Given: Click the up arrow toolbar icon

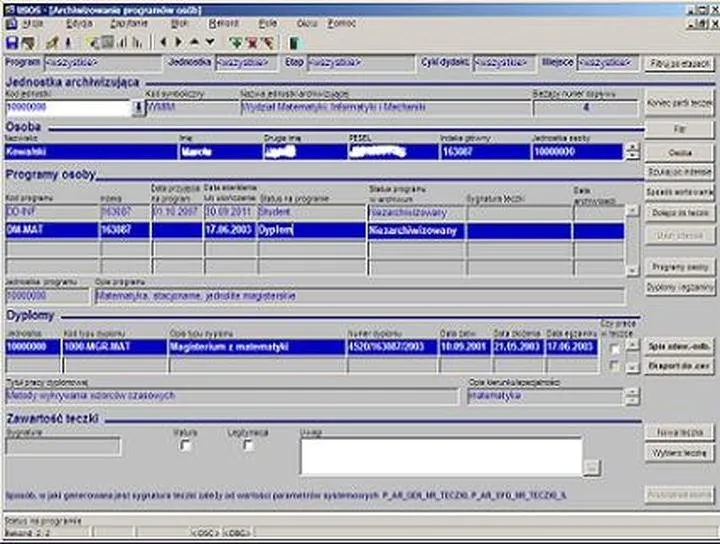Looking at the screenshot, I should pyautogui.click(x=194, y=43).
